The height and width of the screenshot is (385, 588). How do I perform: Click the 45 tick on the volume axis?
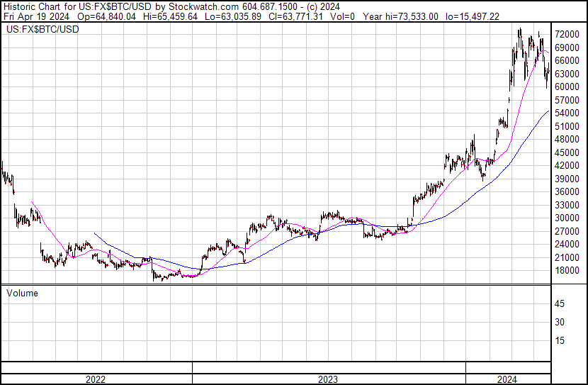click(x=560, y=304)
